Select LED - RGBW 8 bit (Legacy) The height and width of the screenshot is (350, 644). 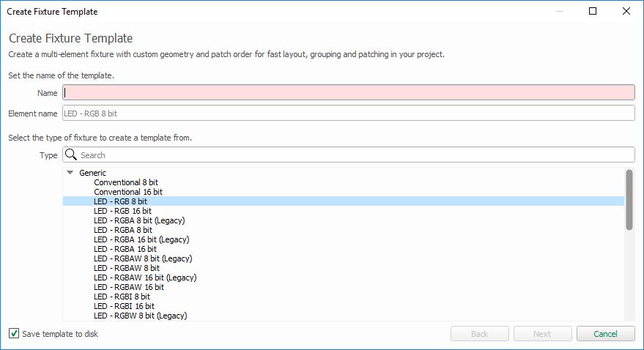coord(140,316)
